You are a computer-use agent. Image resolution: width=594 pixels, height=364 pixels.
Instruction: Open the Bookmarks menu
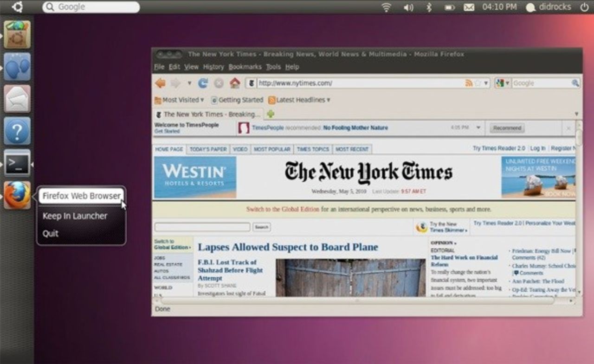click(x=246, y=66)
